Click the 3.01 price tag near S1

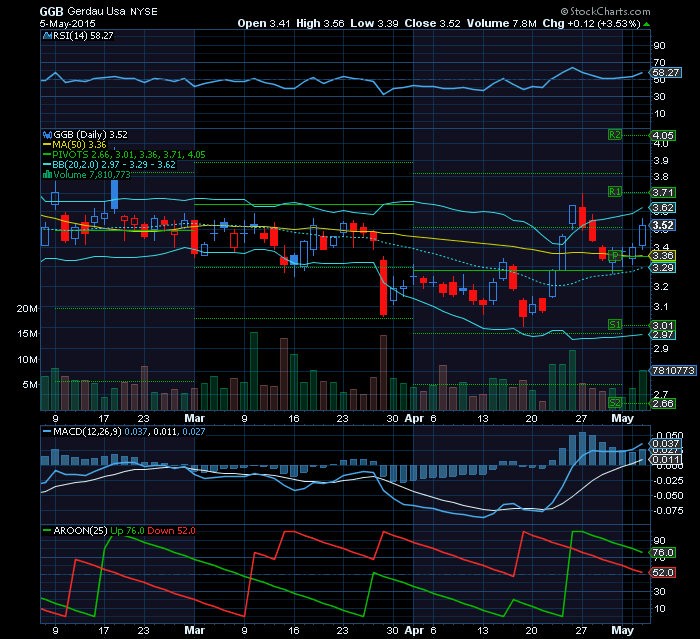coord(663,325)
